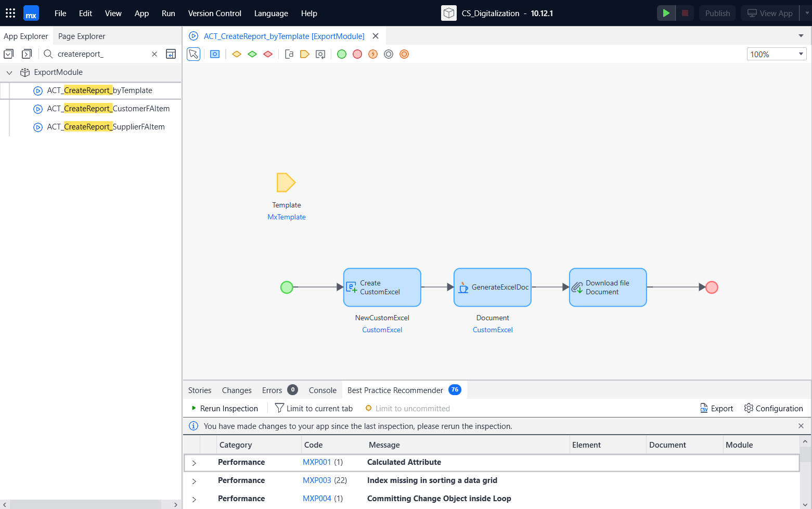This screenshot has width=812, height=509.
Task: Toggle the Limit to uncommitted filter
Action: click(407, 408)
